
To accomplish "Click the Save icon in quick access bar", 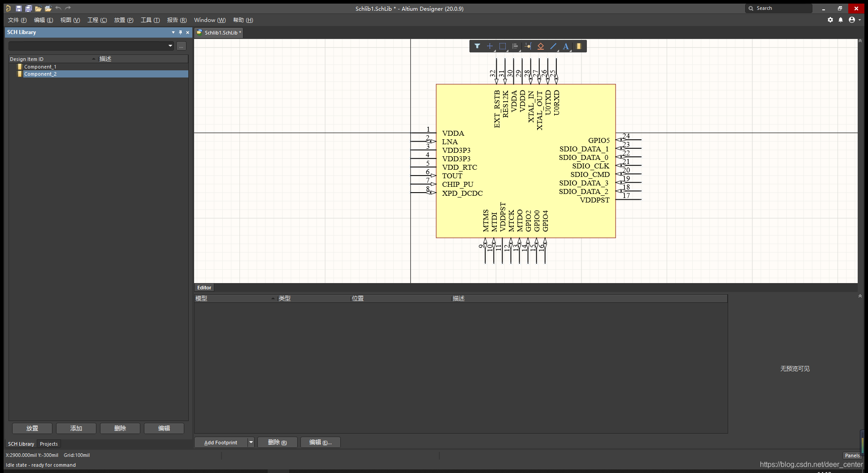I will (x=18, y=9).
